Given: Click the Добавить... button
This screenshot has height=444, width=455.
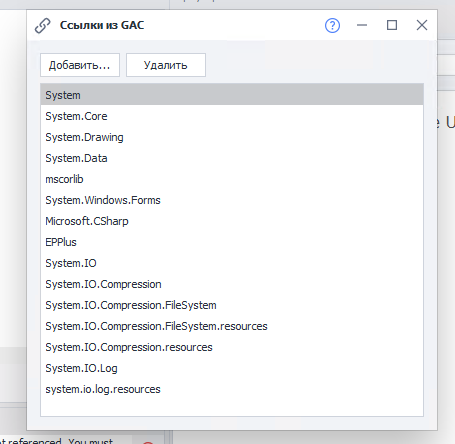Looking at the screenshot, I should click(x=80, y=65).
